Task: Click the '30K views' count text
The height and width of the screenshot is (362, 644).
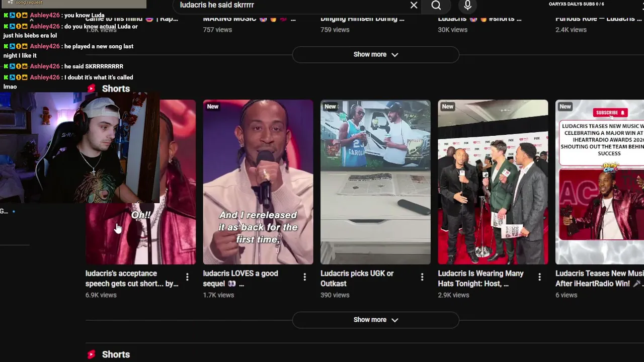Action: 453,30
